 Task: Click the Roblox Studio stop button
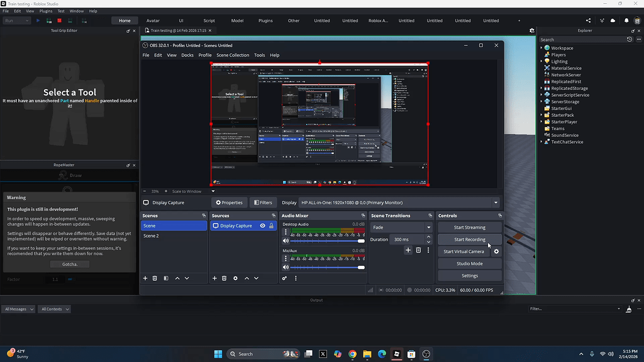coord(60,21)
